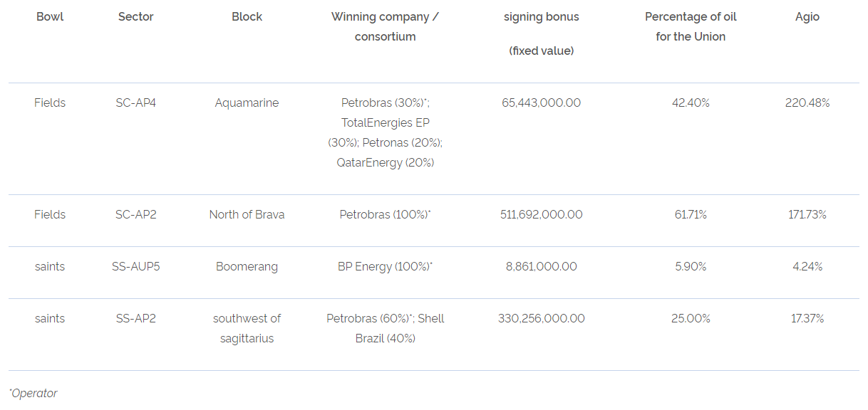Click Percentage of oil for the Union header
This screenshot has height=410, width=868.
691,26
